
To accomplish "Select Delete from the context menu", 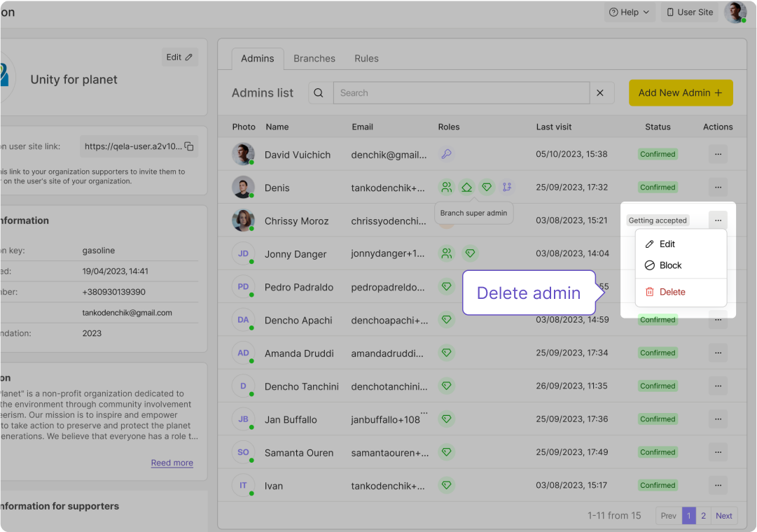I will (x=672, y=292).
